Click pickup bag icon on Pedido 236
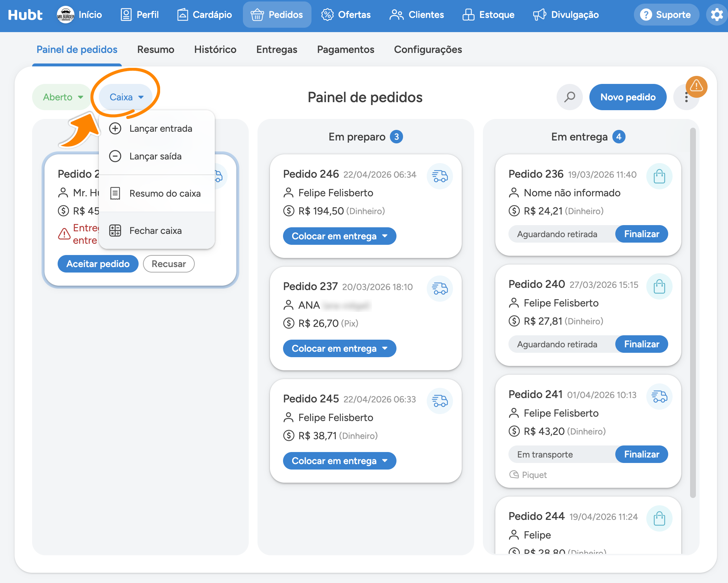The width and height of the screenshot is (728, 583). 659,176
